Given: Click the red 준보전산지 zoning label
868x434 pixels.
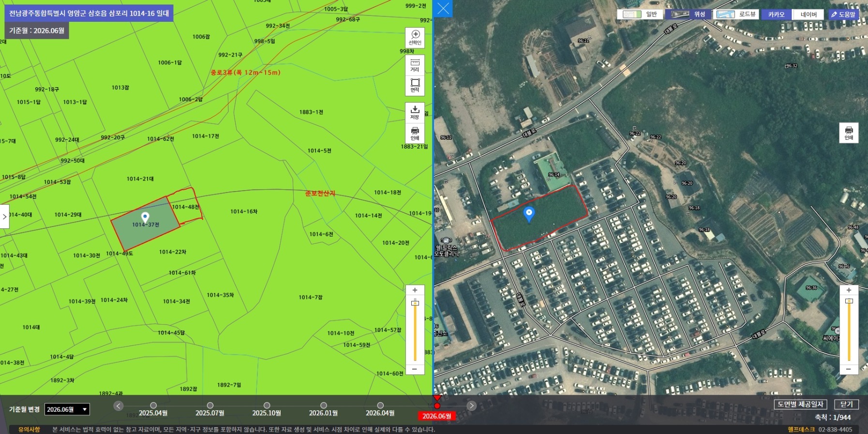Looking at the screenshot, I should pos(320,194).
